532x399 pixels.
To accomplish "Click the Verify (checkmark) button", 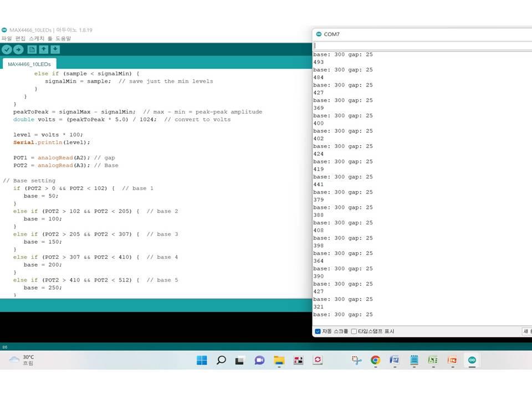I will 7,49.
